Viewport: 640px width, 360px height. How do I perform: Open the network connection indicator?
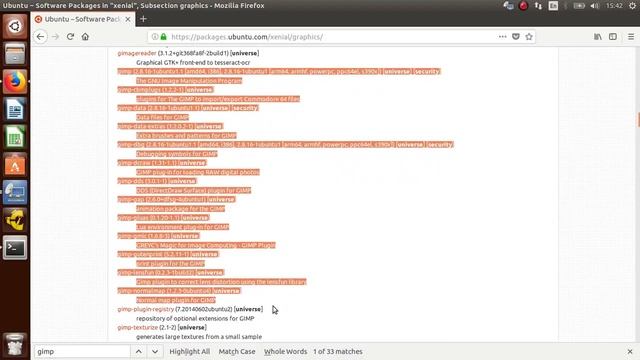coord(538,6)
